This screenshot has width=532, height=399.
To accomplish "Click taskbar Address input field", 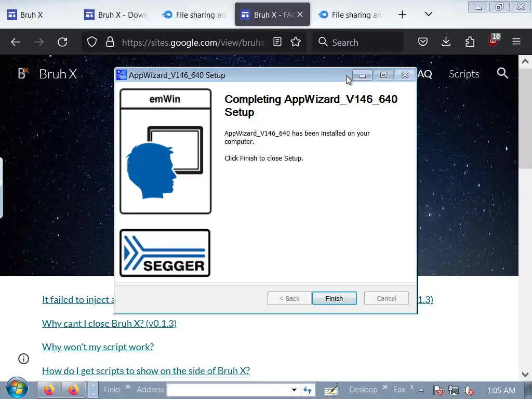I will [x=229, y=390].
